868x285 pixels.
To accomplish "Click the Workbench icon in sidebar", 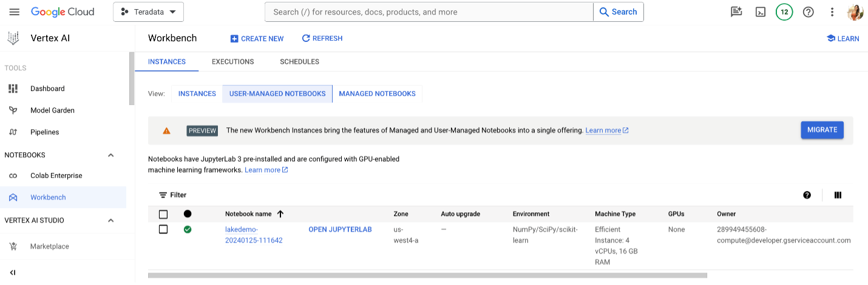I will click(13, 198).
